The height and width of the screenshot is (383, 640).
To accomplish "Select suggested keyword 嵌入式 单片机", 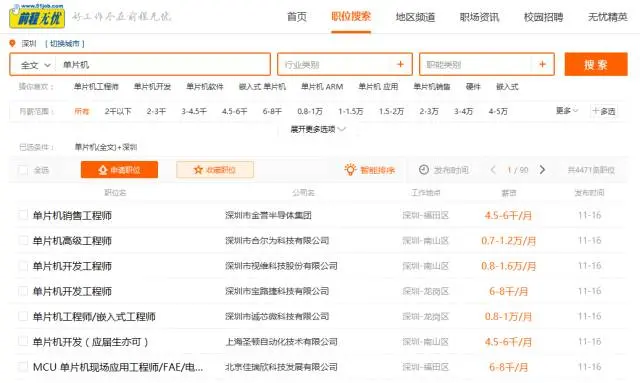I will 262,87.
